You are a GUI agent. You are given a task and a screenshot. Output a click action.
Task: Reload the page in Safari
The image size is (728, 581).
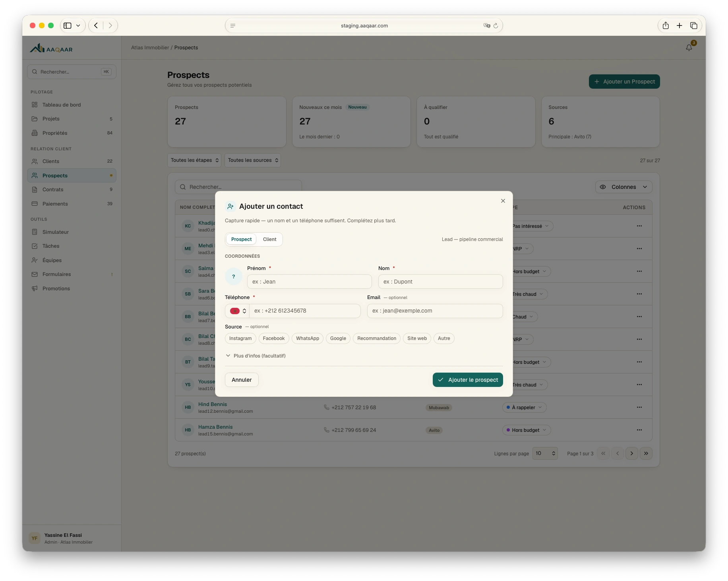click(x=496, y=26)
